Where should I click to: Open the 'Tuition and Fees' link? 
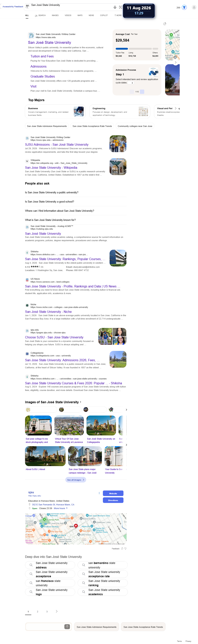click(x=42, y=56)
